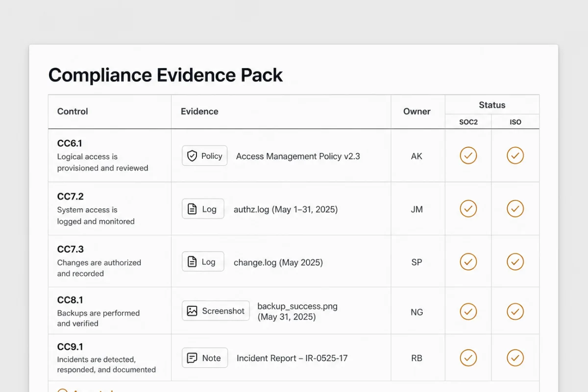Click 'Logical access is provisioned and reviewed' description
The height and width of the screenshot is (392, 588).
tap(102, 162)
